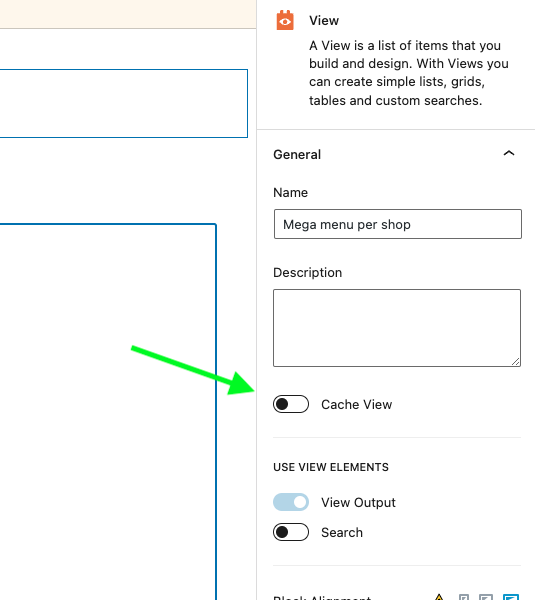Screen dimensions: 535x600
Task: Disable the View Output toggle
Action: tap(291, 502)
